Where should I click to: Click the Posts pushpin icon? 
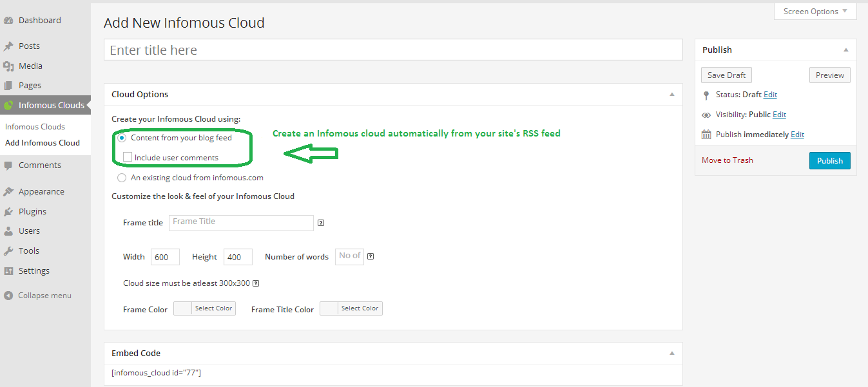[8, 46]
